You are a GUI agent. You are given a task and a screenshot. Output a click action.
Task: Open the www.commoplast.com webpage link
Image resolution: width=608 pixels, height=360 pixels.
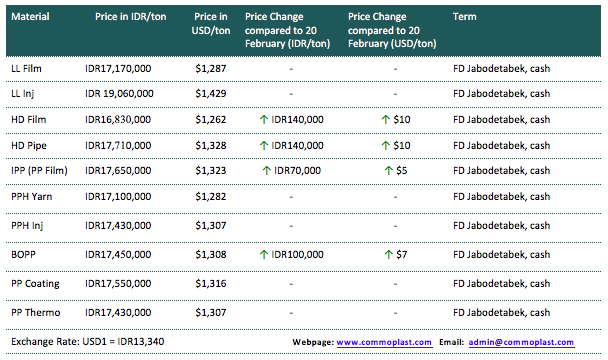coord(384,342)
